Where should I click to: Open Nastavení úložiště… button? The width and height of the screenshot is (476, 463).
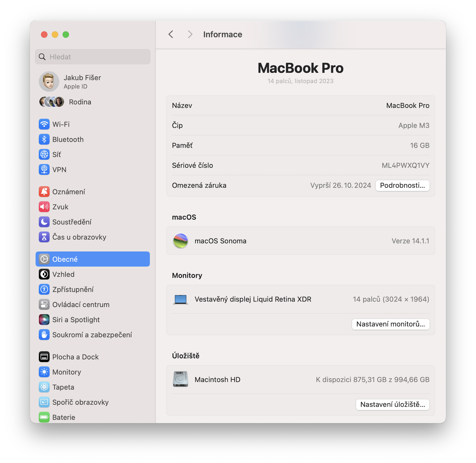point(393,405)
